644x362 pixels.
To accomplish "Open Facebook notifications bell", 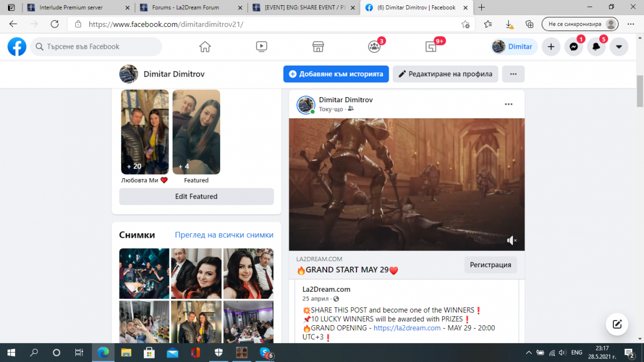I will tap(596, 47).
